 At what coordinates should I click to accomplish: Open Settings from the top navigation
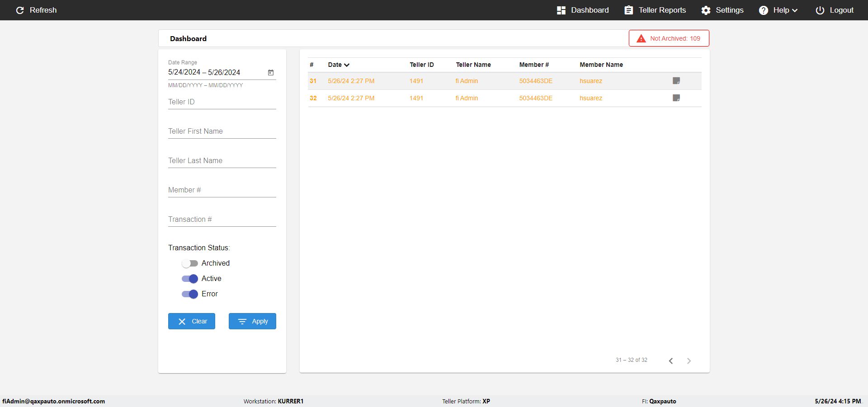722,10
